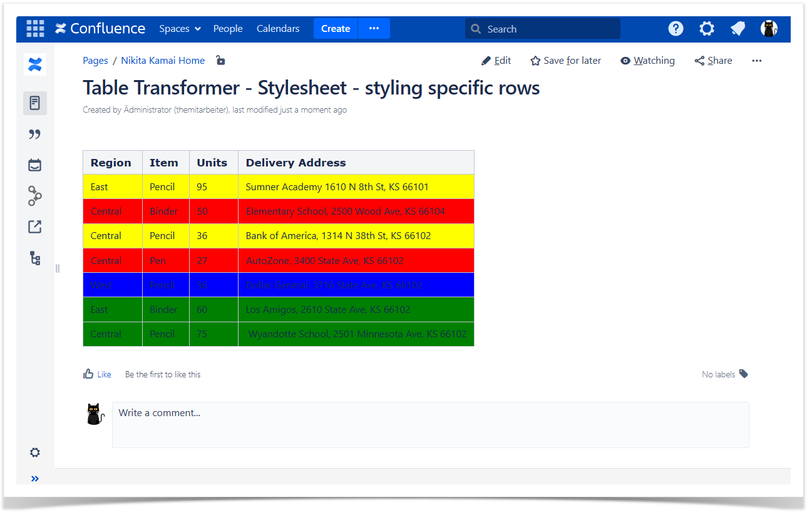The height and width of the screenshot is (515, 812).
Task: Open the Calendars menu in header
Action: click(x=278, y=29)
